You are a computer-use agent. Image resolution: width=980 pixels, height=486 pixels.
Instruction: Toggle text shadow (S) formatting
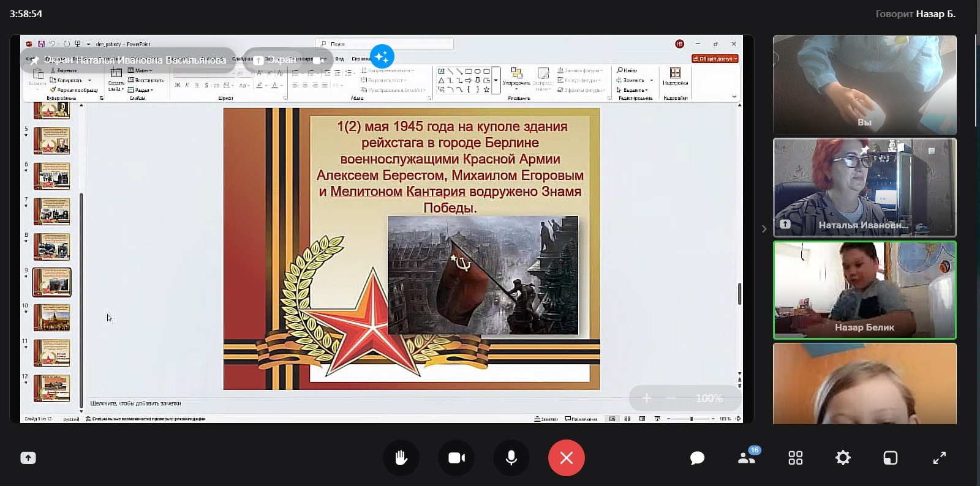coord(206,85)
